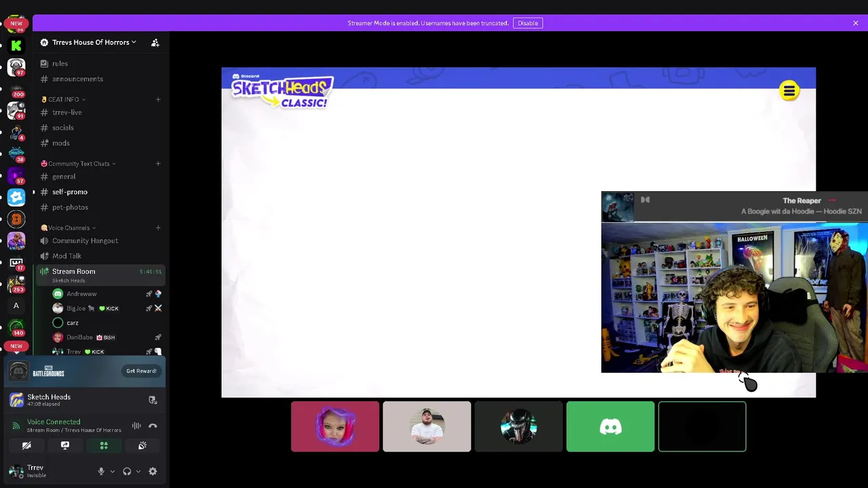Screen dimensions: 868x488
Task: Collapse the Community Text Chats category
Action: coord(78,164)
